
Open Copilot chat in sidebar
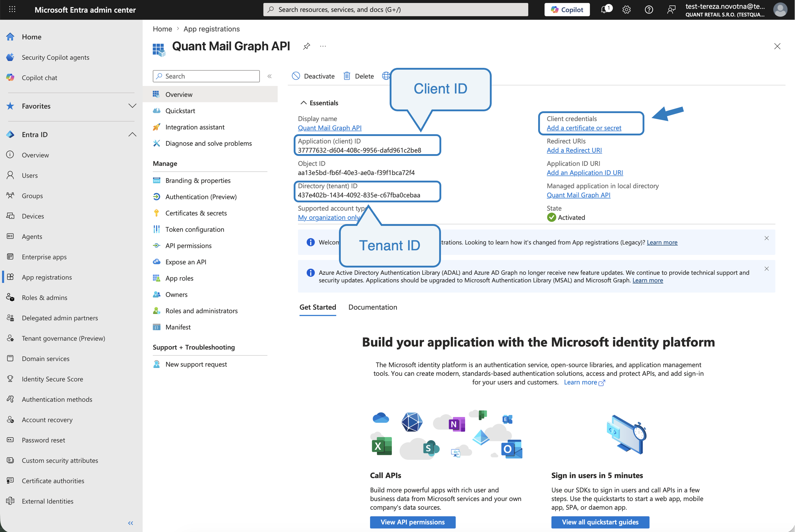click(39, 78)
